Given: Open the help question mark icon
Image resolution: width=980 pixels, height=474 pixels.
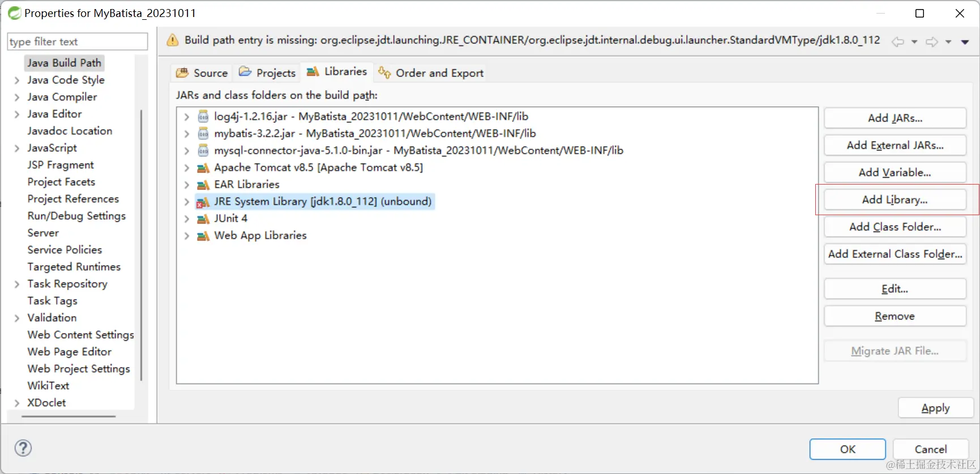Looking at the screenshot, I should coord(23,448).
